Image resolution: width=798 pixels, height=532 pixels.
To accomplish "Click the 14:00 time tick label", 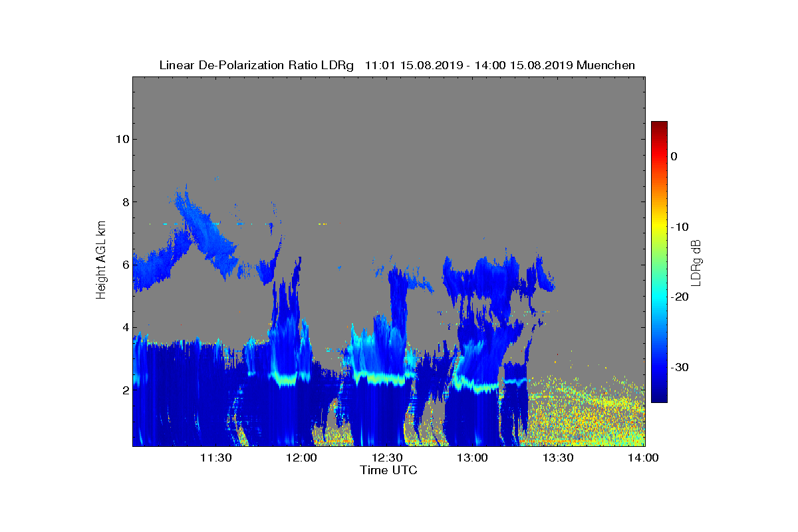I will (x=643, y=458).
